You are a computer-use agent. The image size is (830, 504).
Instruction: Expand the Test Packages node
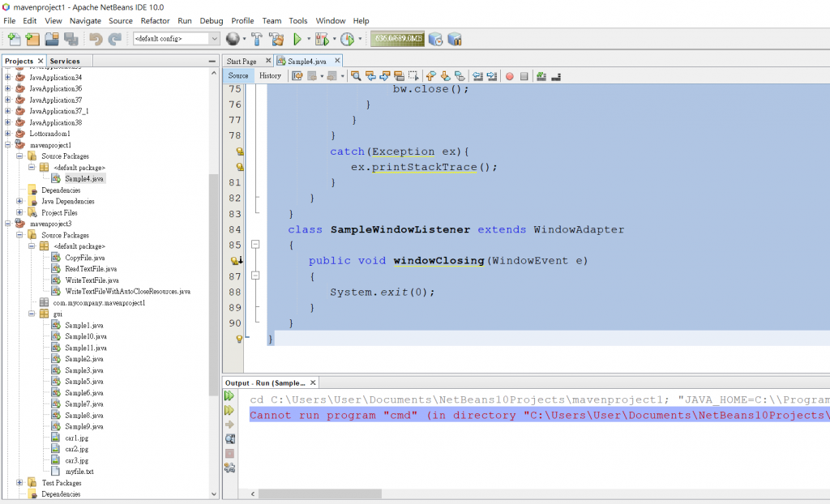[x=19, y=482]
